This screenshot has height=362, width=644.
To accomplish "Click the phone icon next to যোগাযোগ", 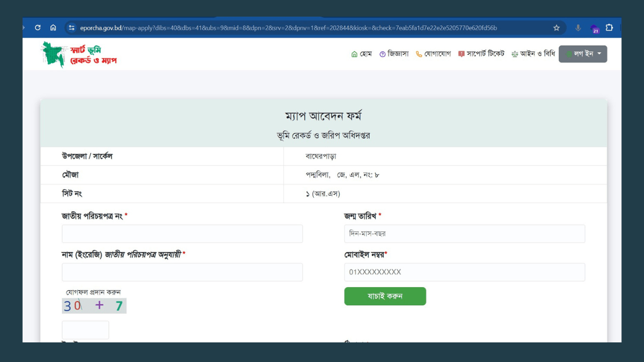I will coord(418,54).
